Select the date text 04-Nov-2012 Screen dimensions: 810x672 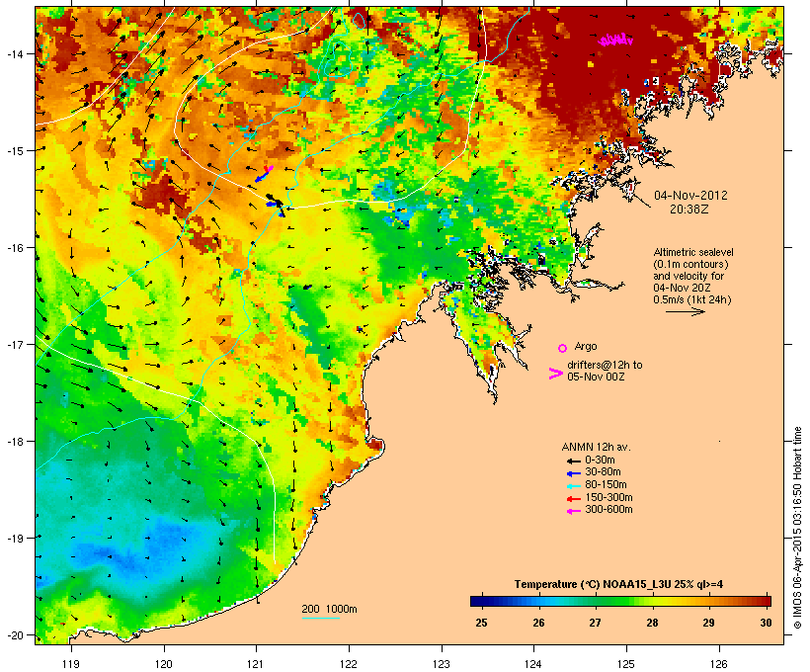point(690,196)
